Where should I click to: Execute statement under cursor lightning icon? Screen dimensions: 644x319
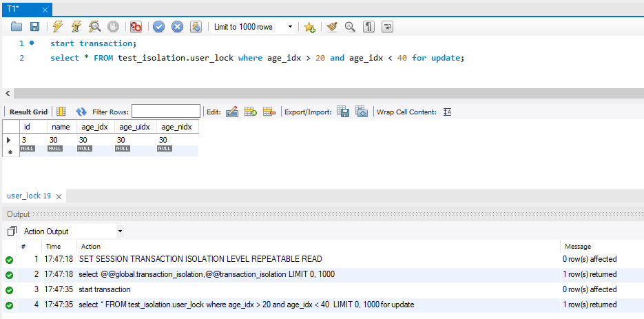tap(76, 27)
